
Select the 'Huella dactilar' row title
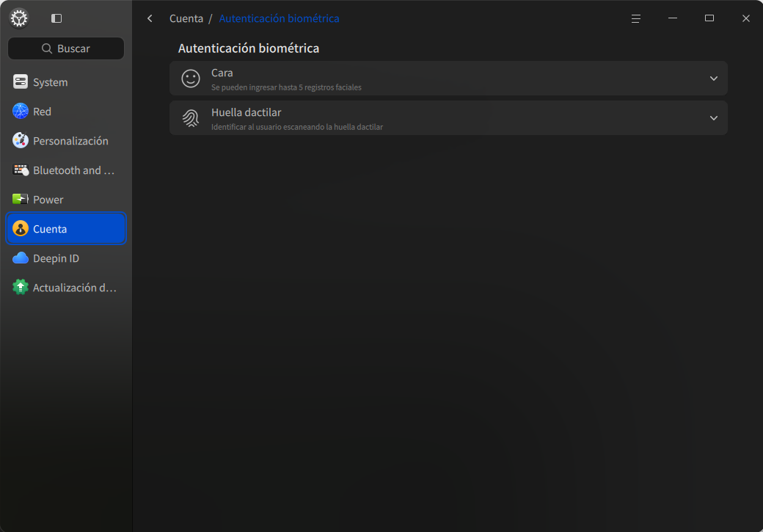point(247,112)
